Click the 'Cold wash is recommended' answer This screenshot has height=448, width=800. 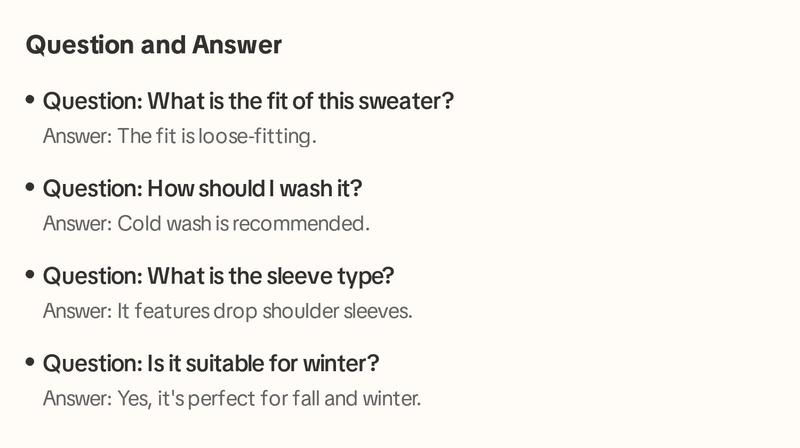pyautogui.click(x=206, y=223)
